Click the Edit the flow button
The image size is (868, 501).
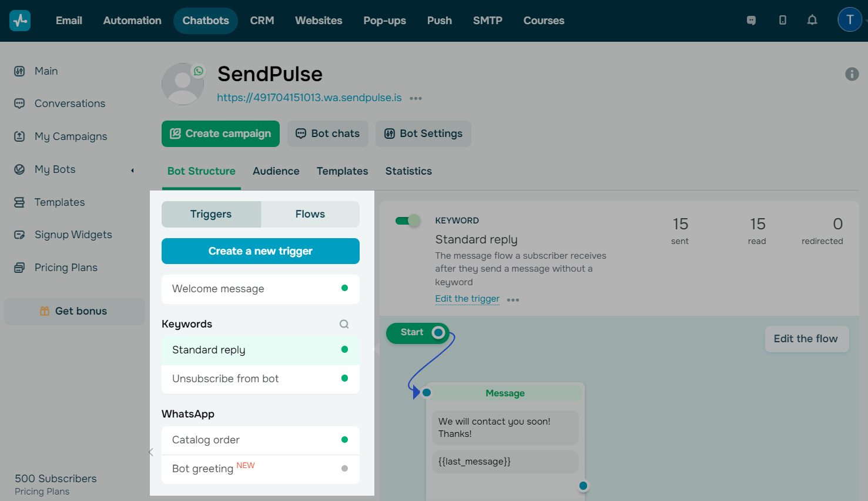806,339
